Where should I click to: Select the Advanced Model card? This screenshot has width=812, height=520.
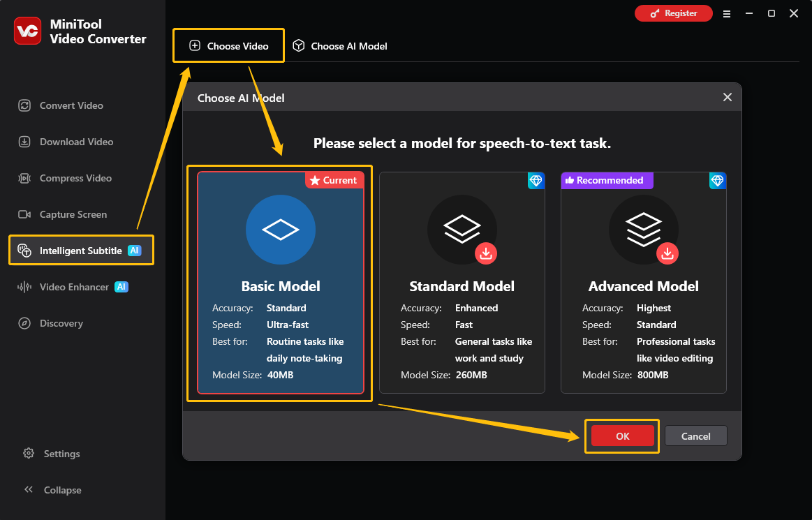tap(644, 283)
